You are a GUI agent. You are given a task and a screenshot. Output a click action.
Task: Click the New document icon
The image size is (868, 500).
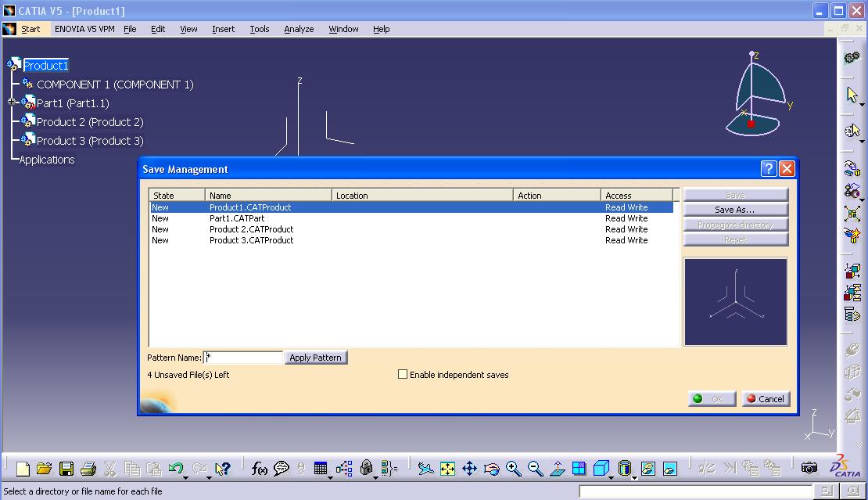click(23, 469)
